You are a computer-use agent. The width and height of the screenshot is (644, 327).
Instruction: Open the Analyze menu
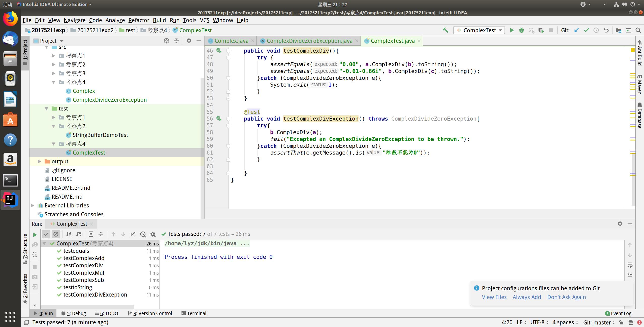(115, 20)
